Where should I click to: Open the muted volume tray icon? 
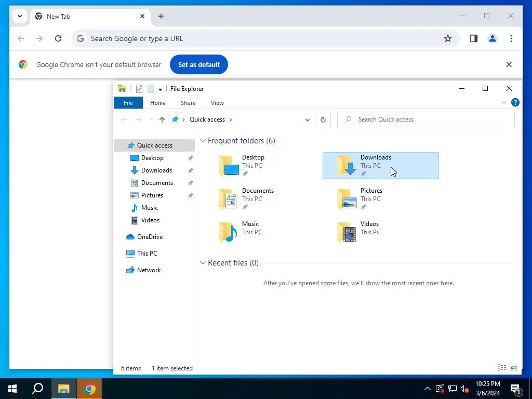pyautogui.click(x=465, y=389)
